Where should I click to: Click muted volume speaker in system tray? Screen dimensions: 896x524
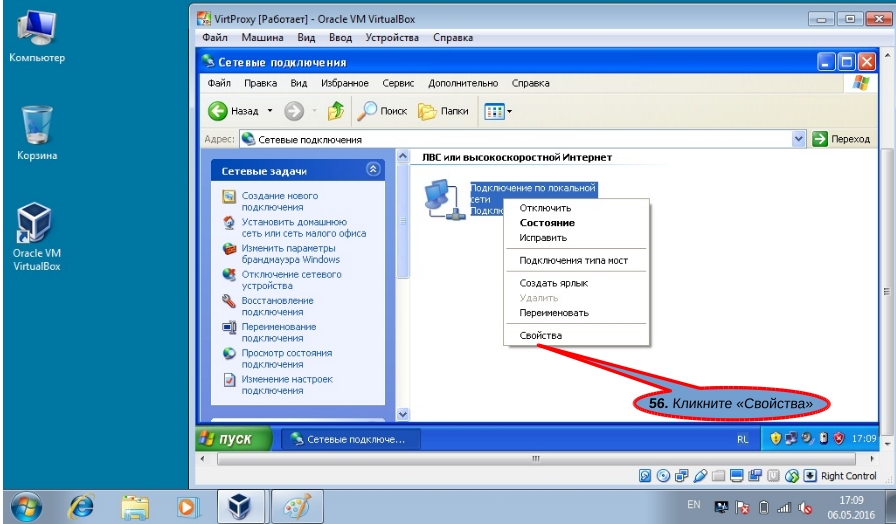point(806,507)
